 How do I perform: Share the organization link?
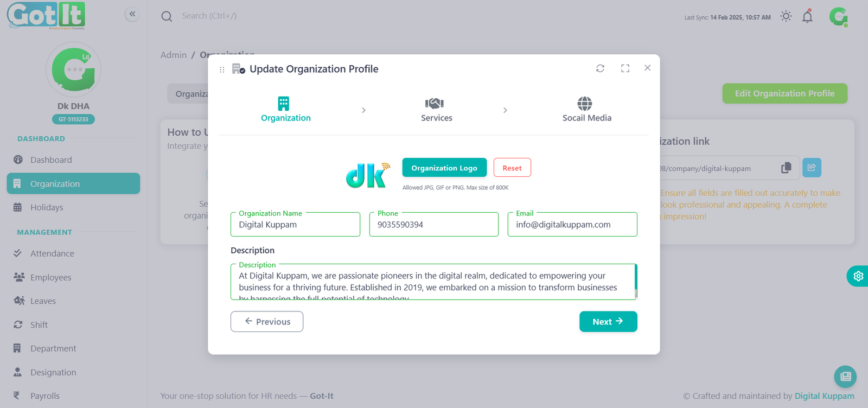tap(812, 168)
